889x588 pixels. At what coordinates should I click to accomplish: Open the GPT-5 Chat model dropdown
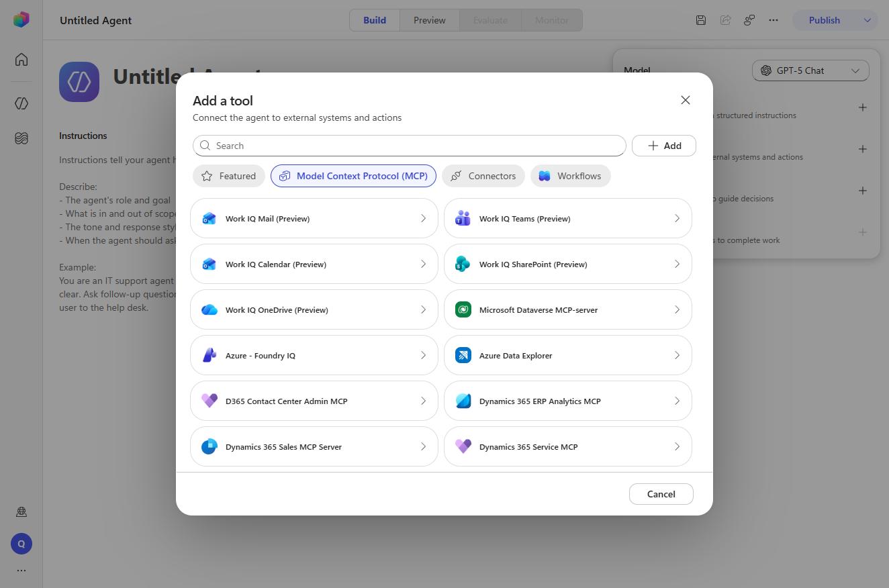[x=810, y=70]
